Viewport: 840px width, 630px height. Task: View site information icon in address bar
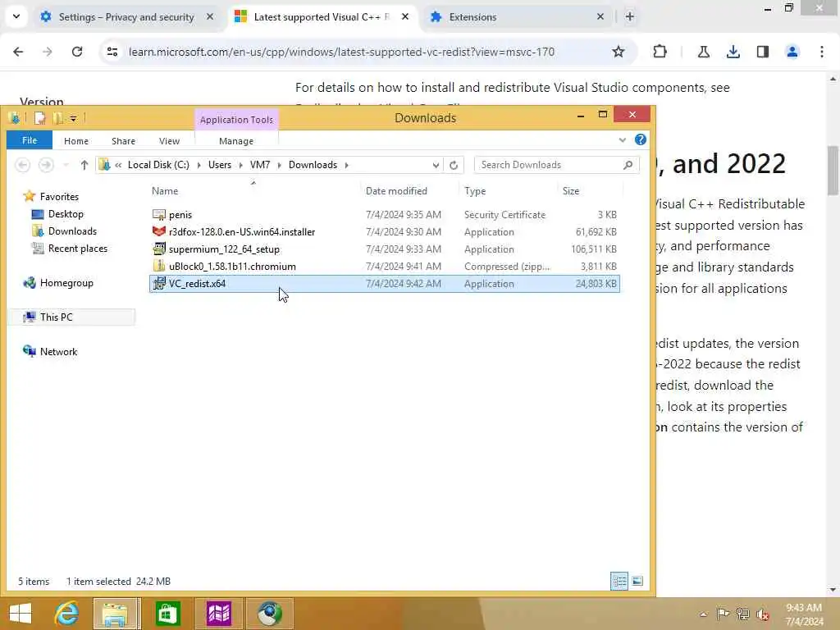tap(112, 52)
